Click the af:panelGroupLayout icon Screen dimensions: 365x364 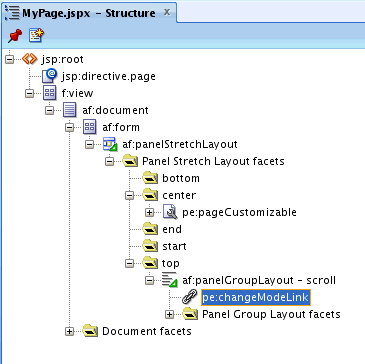(170, 280)
